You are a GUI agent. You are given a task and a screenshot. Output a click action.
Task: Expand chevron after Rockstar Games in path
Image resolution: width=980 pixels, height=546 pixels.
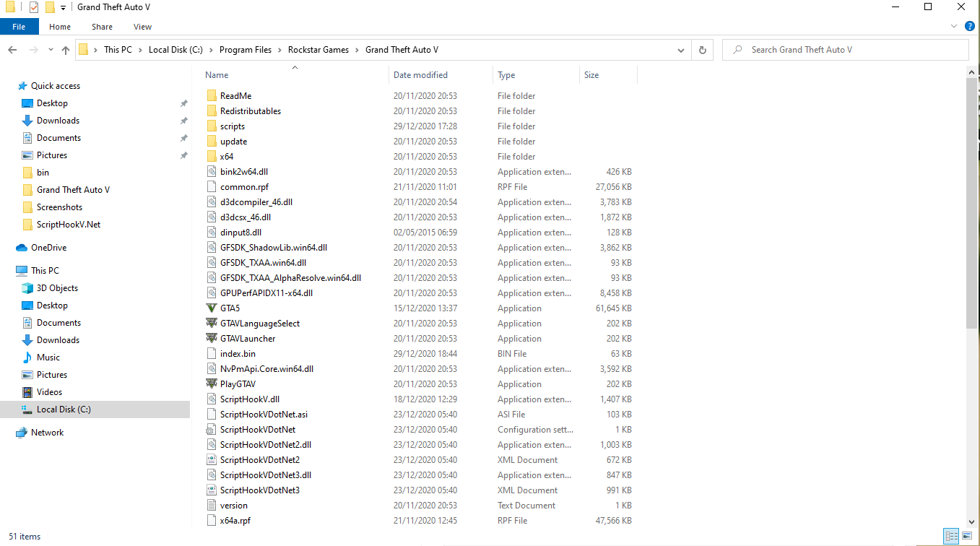coord(357,50)
